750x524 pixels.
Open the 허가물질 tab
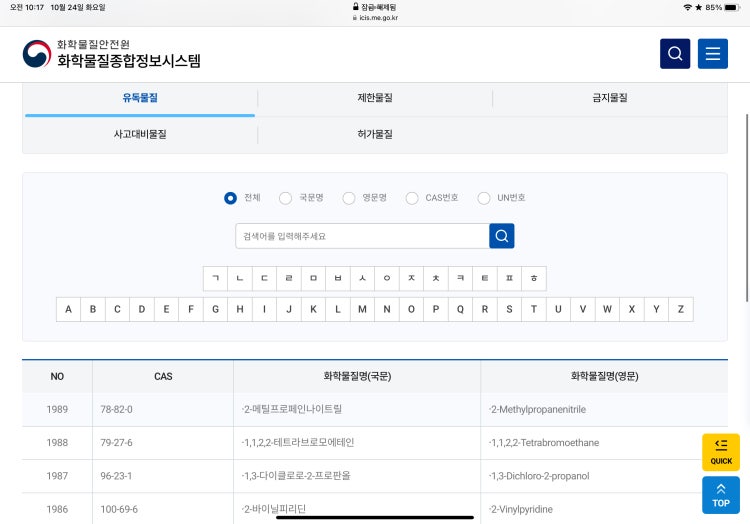[375, 134]
